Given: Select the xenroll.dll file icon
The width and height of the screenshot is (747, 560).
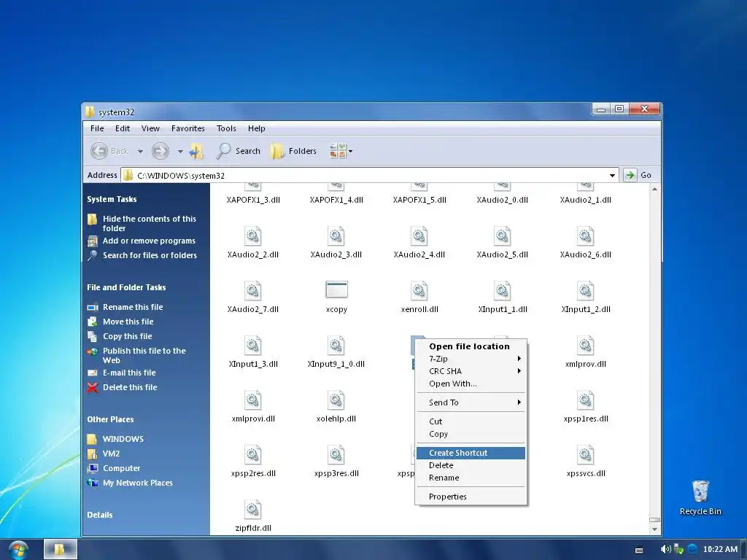Looking at the screenshot, I should tap(419, 291).
